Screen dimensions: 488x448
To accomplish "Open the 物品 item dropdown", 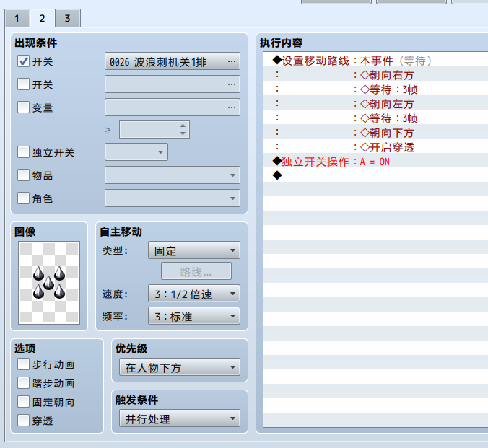I will (173, 175).
